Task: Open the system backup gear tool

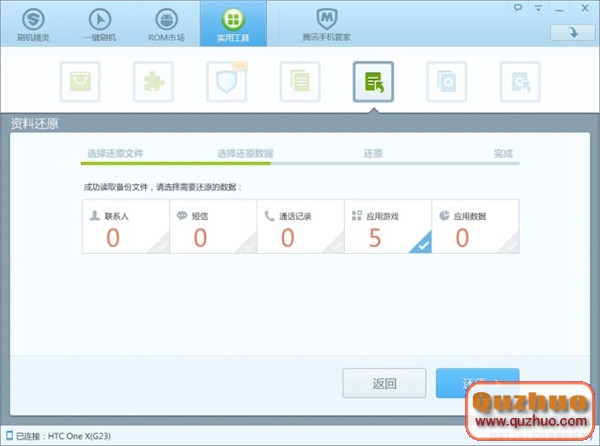Action: coord(447,82)
